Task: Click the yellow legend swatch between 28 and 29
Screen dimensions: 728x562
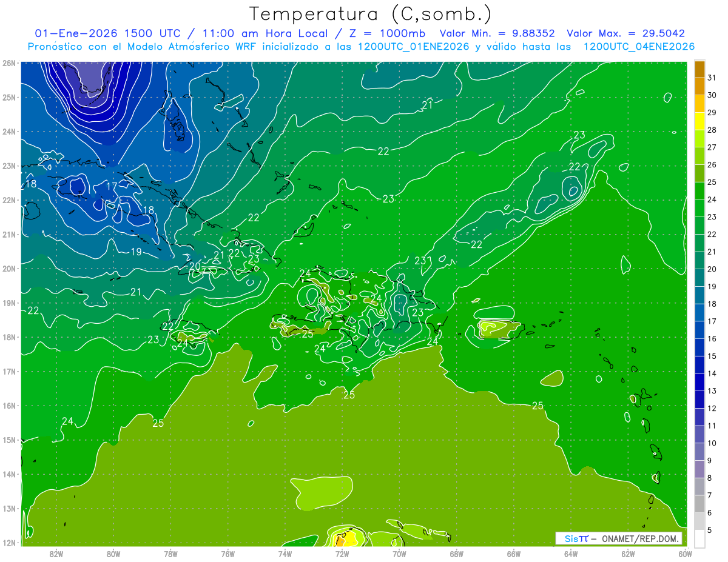Action: click(x=699, y=121)
